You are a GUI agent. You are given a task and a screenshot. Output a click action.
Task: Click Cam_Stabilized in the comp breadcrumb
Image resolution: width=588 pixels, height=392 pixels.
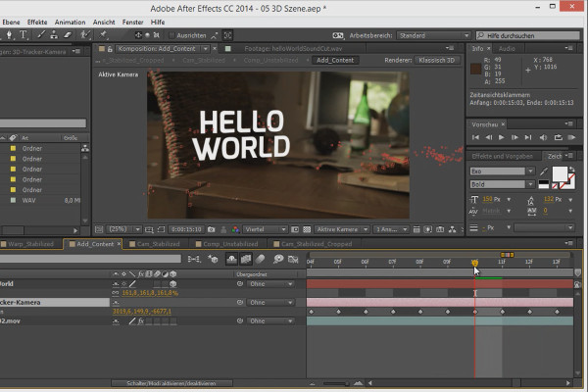[x=204, y=61]
